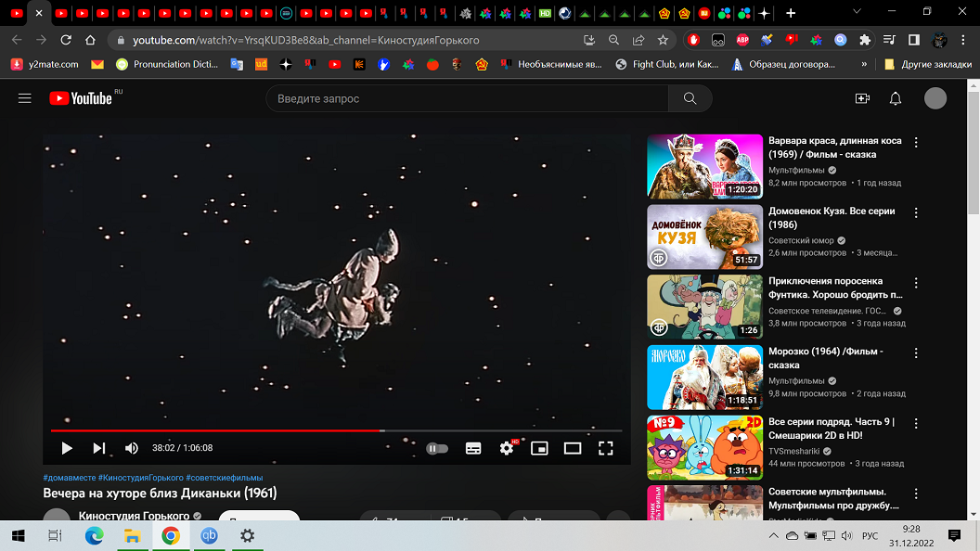Open options for "Все серии подряд" video
The height and width of the screenshot is (551, 980).
pyautogui.click(x=916, y=424)
